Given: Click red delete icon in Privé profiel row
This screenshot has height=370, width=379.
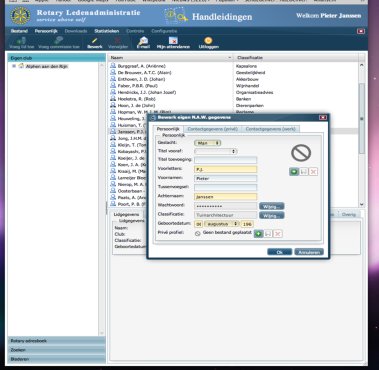Looking at the screenshot, I should pyautogui.click(x=278, y=234).
